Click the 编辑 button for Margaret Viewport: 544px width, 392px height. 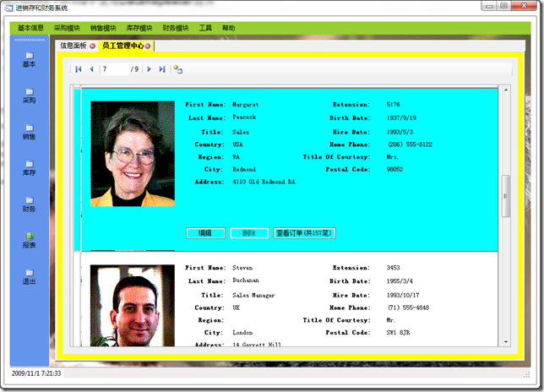[x=205, y=233]
